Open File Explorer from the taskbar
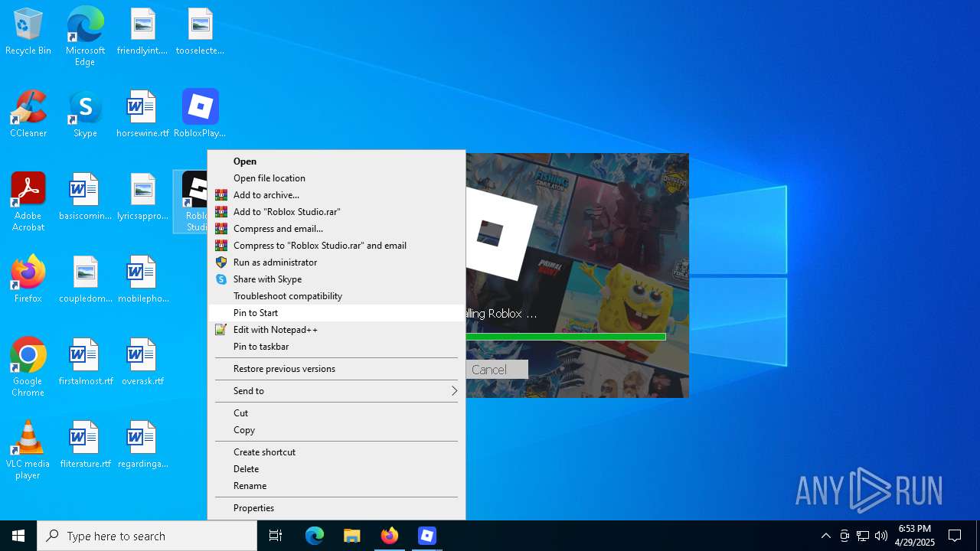Screen dimensions: 980x551 tap(352, 536)
